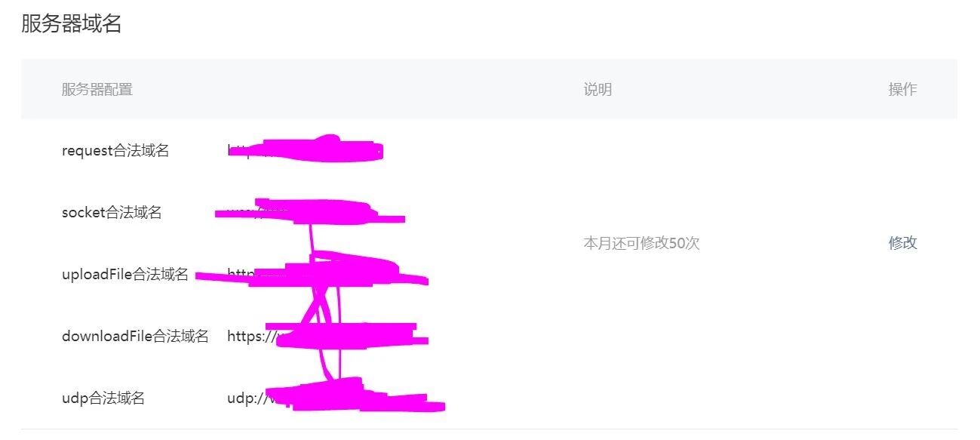The width and height of the screenshot is (980, 440).
Task: Click the https:// prefix of downloadFile domain
Action: click(250, 337)
